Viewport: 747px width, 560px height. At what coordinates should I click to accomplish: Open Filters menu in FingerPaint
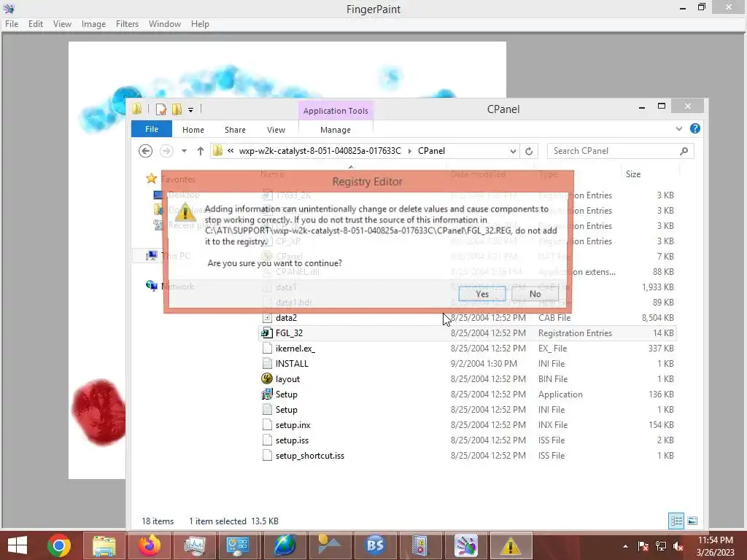(x=127, y=24)
